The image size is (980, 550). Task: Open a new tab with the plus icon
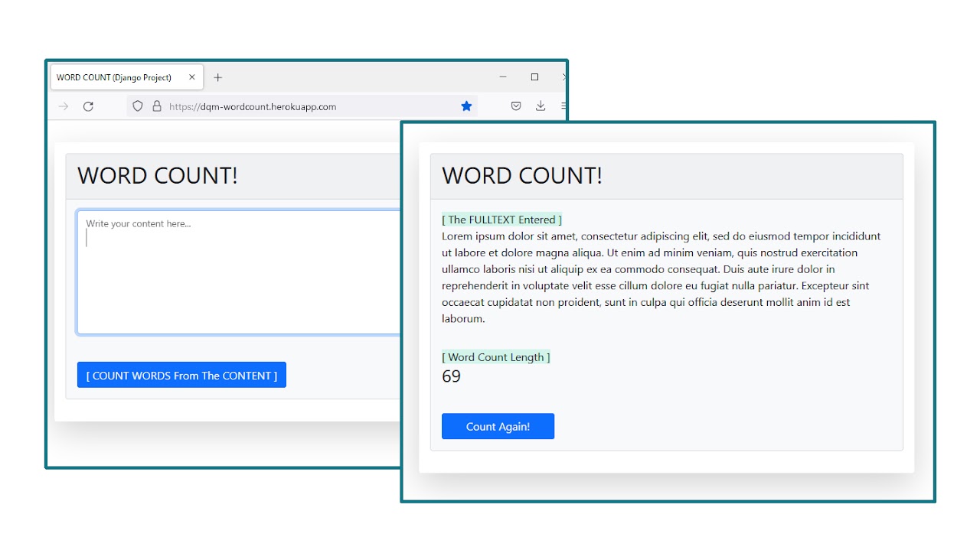coord(218,77)
